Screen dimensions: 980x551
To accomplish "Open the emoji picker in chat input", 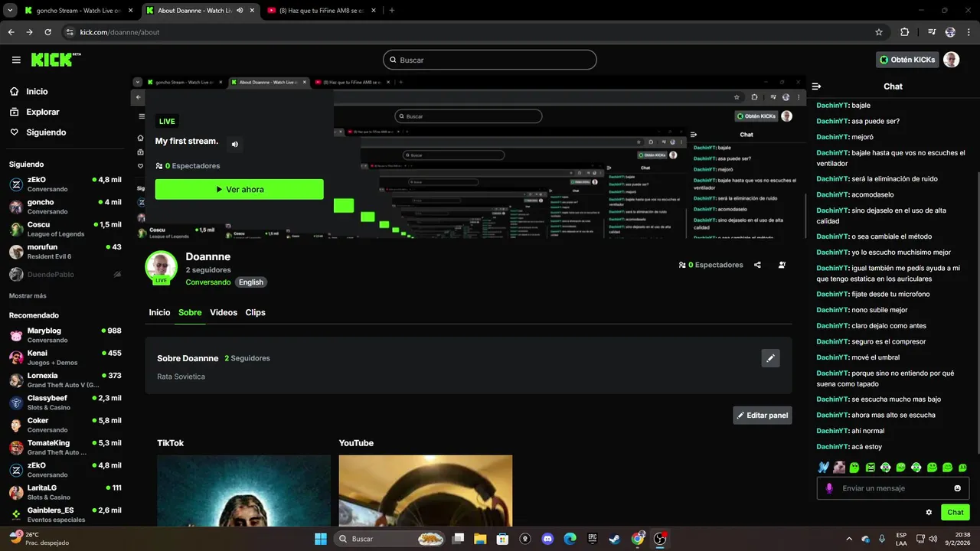I will 957,488.
